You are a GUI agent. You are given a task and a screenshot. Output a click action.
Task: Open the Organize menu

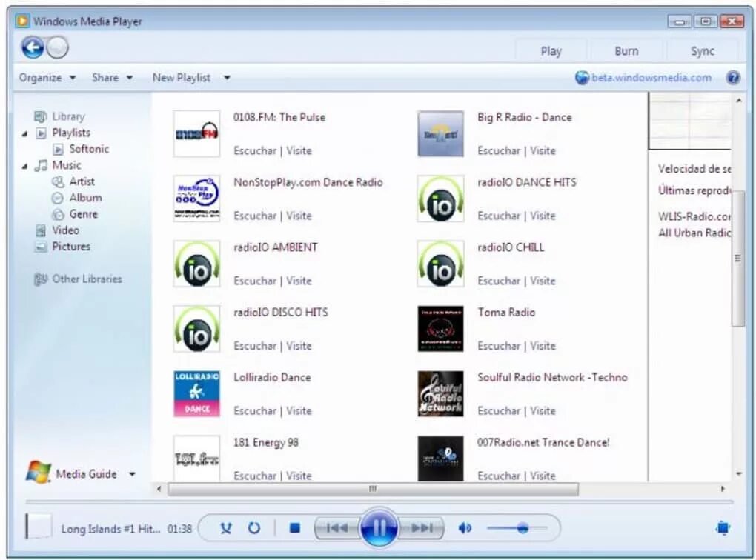point(47,78)
